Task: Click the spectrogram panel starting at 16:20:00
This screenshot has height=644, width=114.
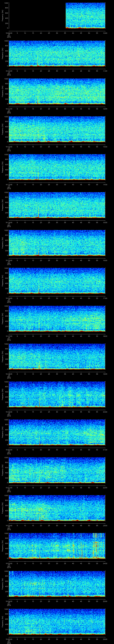Action: pos(57,432)
